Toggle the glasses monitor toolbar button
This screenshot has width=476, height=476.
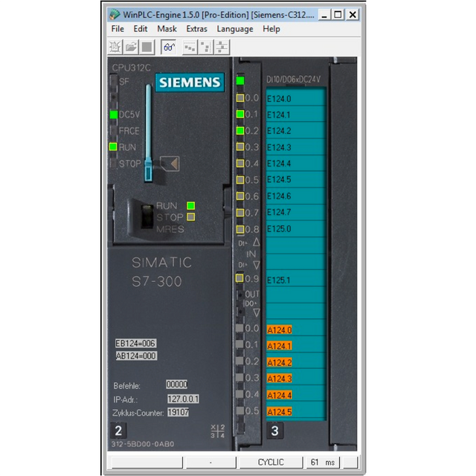(x=169, y=47)
